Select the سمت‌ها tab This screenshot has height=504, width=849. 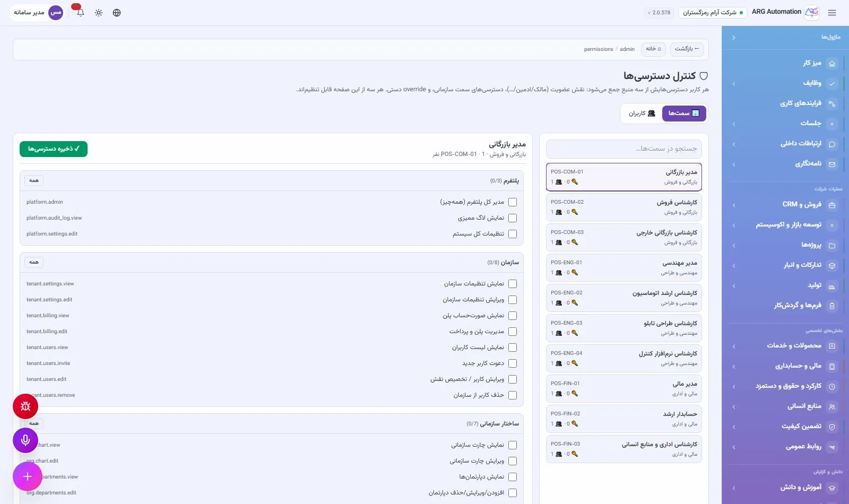[x=684, y=114]
